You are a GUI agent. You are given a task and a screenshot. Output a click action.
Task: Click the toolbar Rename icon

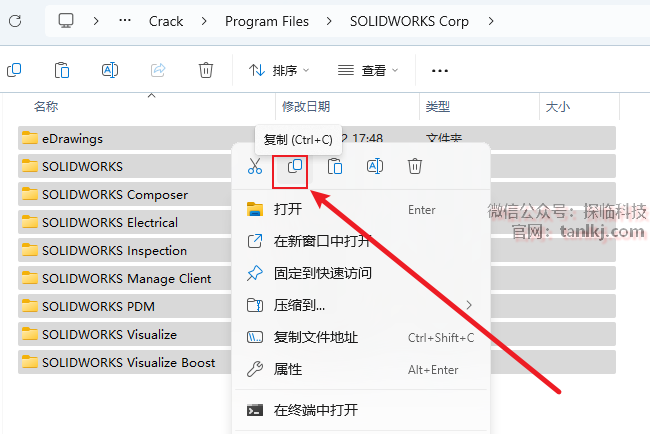click(110, 70)
